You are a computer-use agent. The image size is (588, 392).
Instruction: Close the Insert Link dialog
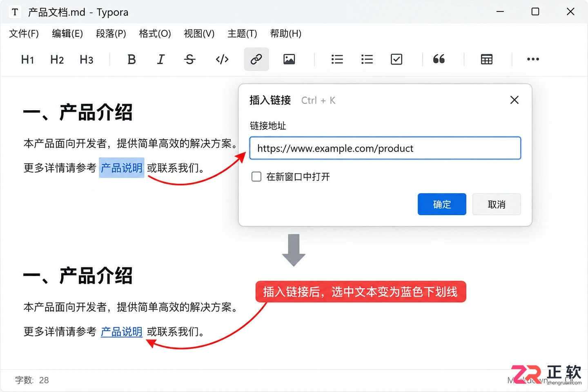(x=514, y=100)
